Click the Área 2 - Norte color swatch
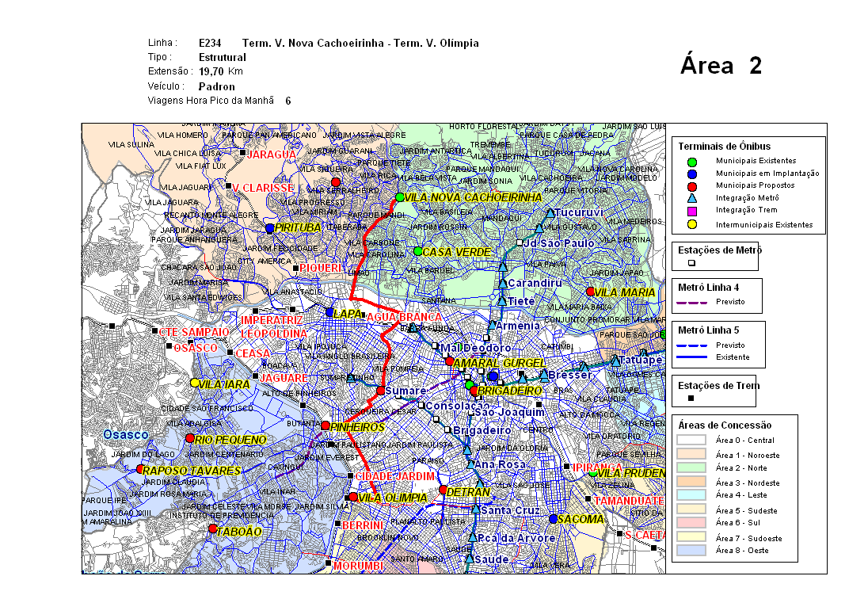The height and width of the screenshot is (599, 868). tap(691, 467)
